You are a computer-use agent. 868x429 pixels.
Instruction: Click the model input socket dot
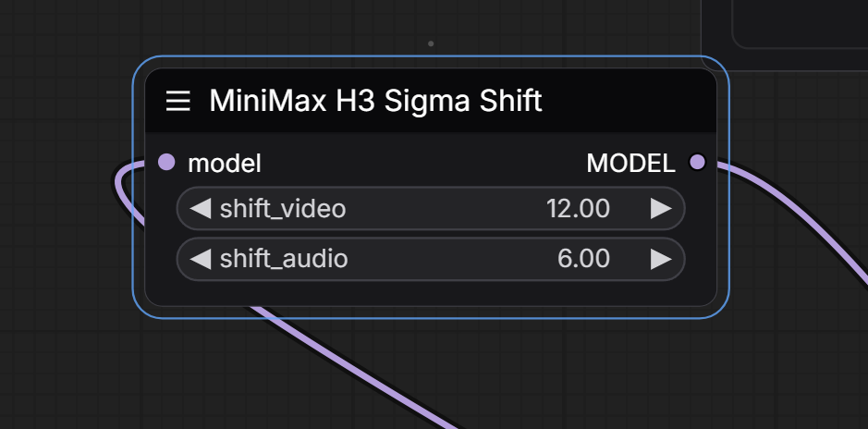pyautogui.click(x=166, y=162)
